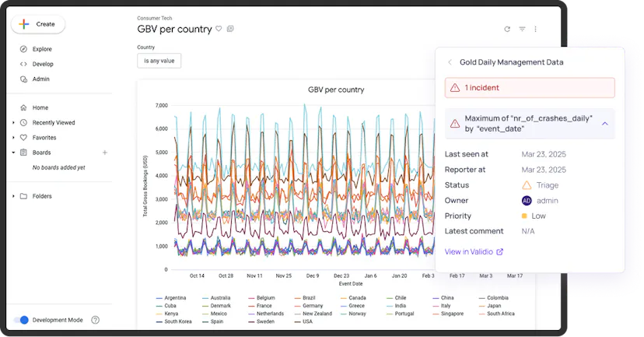
Task: Click the 'GBV per country' chart title
Action: point(336,90)
